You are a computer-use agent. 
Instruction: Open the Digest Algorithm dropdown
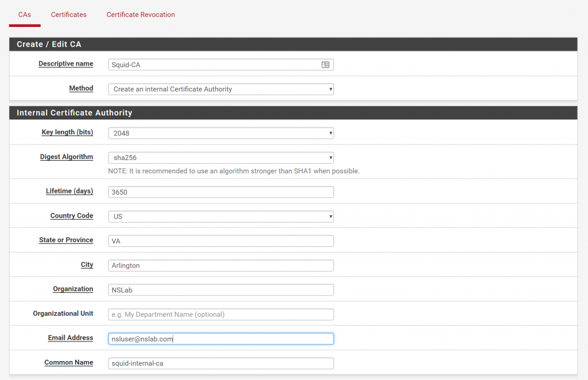pos(221,158)
